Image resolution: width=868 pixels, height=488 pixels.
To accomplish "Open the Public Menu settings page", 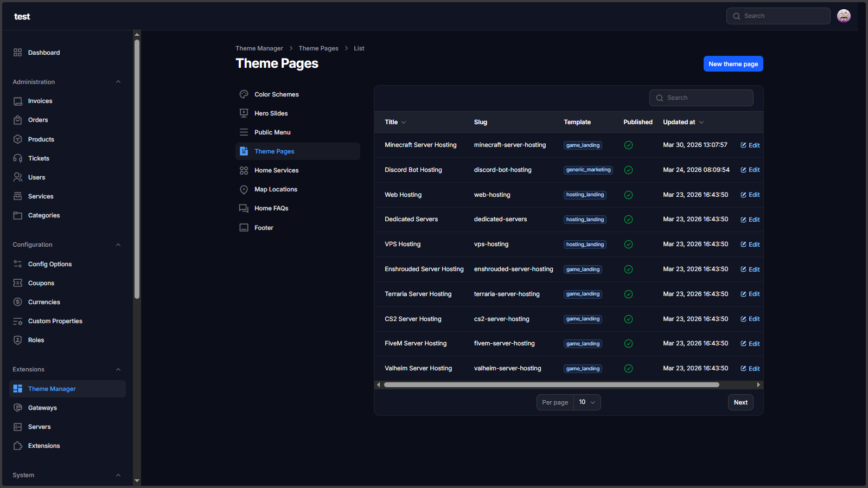I will [x=272, y=132].
